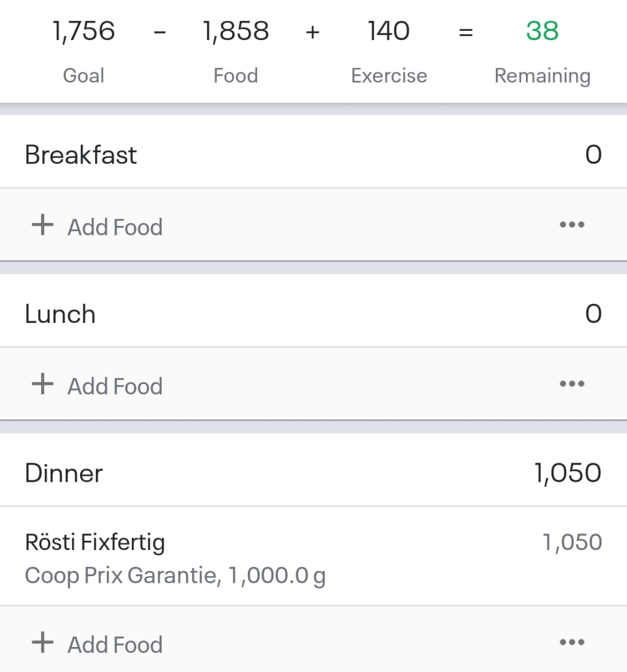Image resolution: width=627 pixels, height=672 pixels.
Task: Open the Rösti Fixfertig food entry
Action: (95, 543)
